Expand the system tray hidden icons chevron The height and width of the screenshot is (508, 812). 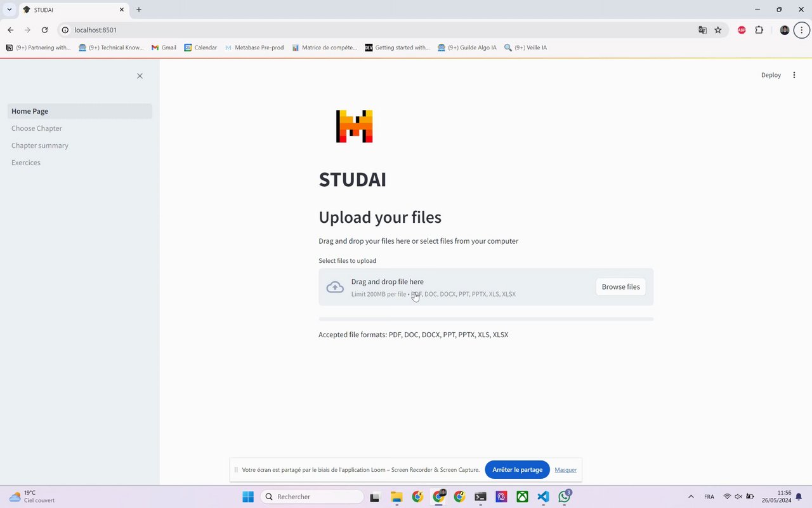coord(691,497)
